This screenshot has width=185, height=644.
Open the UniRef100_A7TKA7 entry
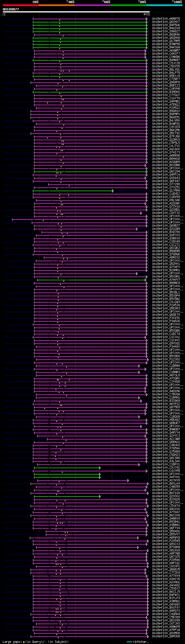coord(166,512)
